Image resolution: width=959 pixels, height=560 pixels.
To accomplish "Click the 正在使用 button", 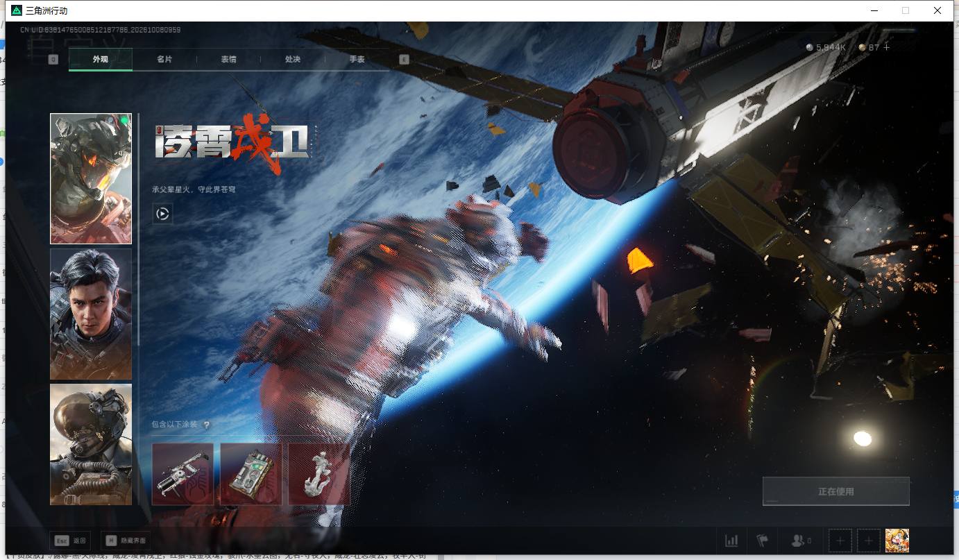I will [x=836, y=491].
